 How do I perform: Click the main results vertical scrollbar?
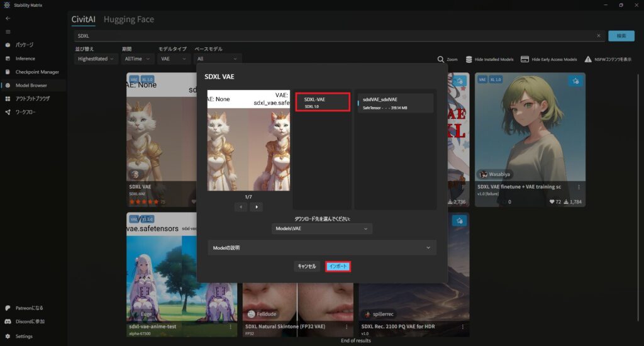[638, 198]
